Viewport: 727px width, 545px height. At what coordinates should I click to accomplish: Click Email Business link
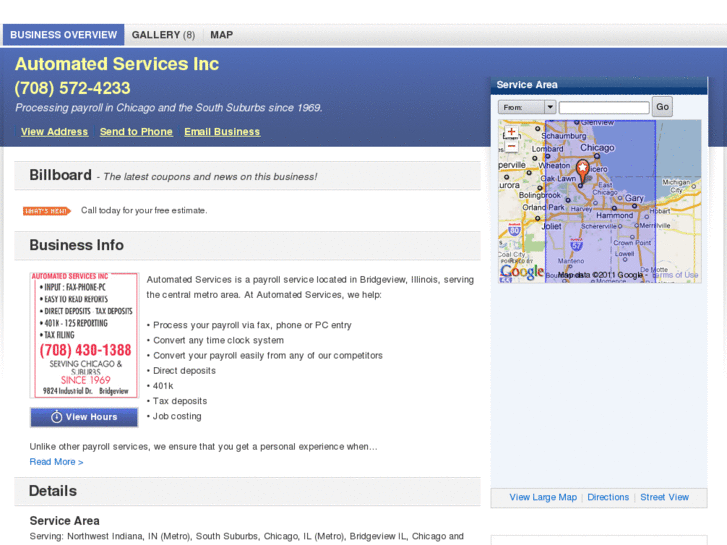coord(222,132)
